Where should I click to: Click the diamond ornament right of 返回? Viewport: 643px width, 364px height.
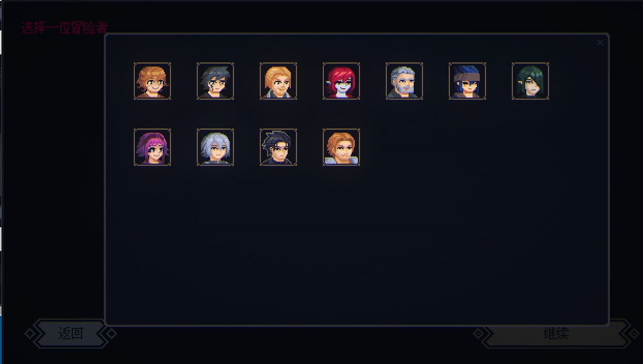point(112,334)
